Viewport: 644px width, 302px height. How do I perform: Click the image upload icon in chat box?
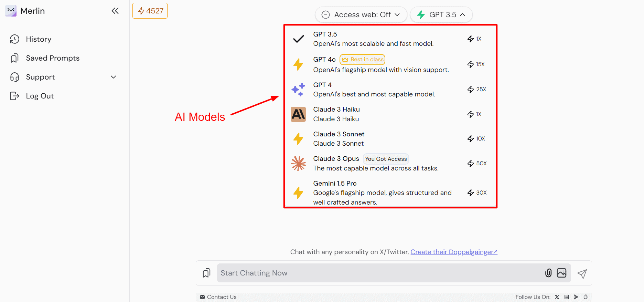click(x=561, y=273)
